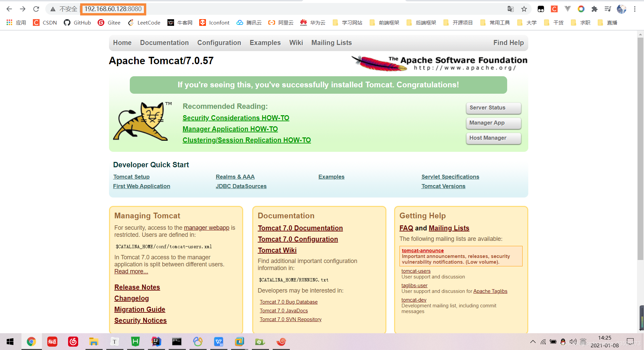Open Typora from the taskbar
Viewport: 644px width, 350px height.
(x=114, y=342)
